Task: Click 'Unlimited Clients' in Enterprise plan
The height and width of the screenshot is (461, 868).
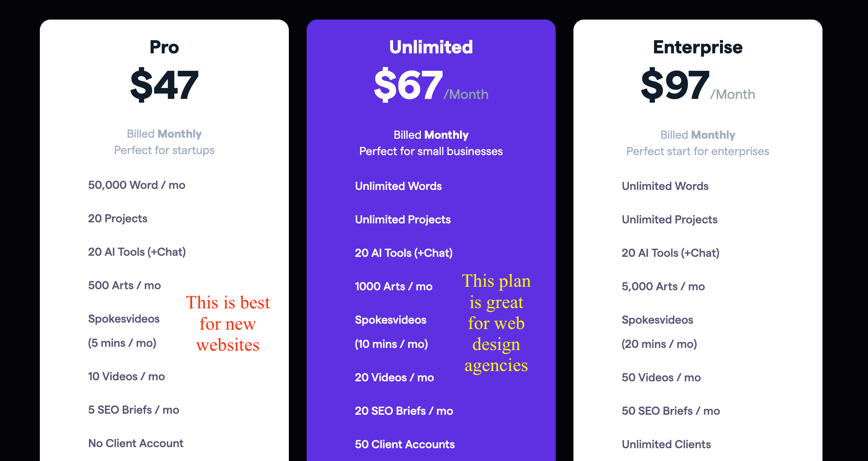Action: pos(666,444)
